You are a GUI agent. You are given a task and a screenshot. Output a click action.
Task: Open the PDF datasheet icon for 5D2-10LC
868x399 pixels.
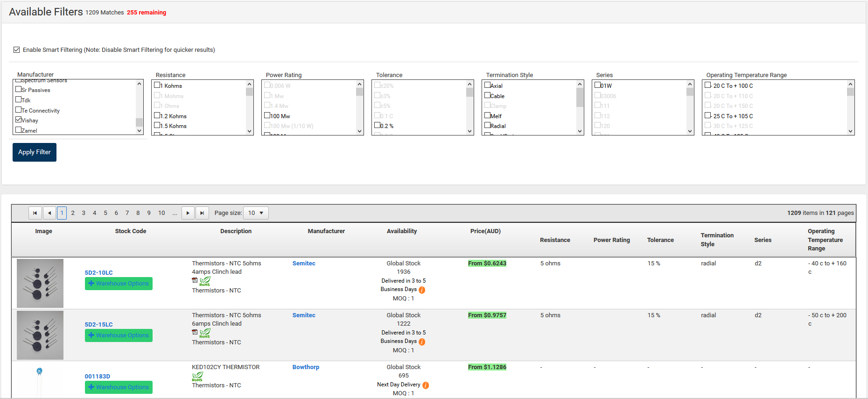point(195,280)
